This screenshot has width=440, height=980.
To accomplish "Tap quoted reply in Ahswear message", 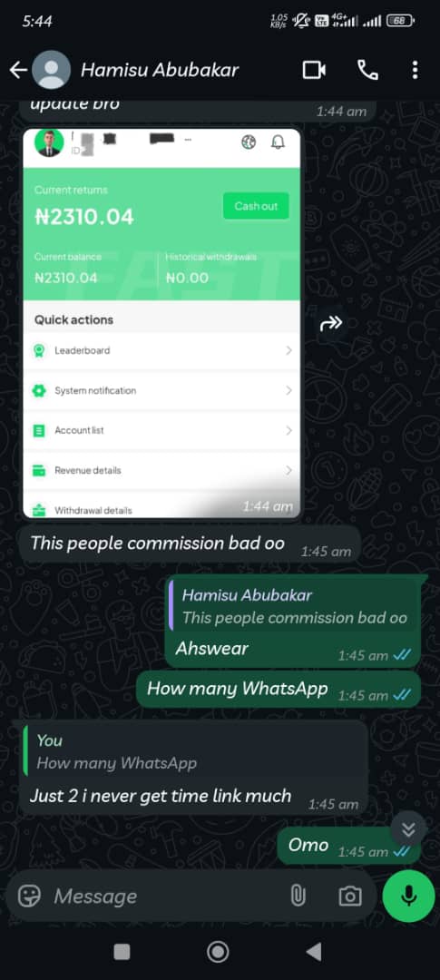I will 294,607.
